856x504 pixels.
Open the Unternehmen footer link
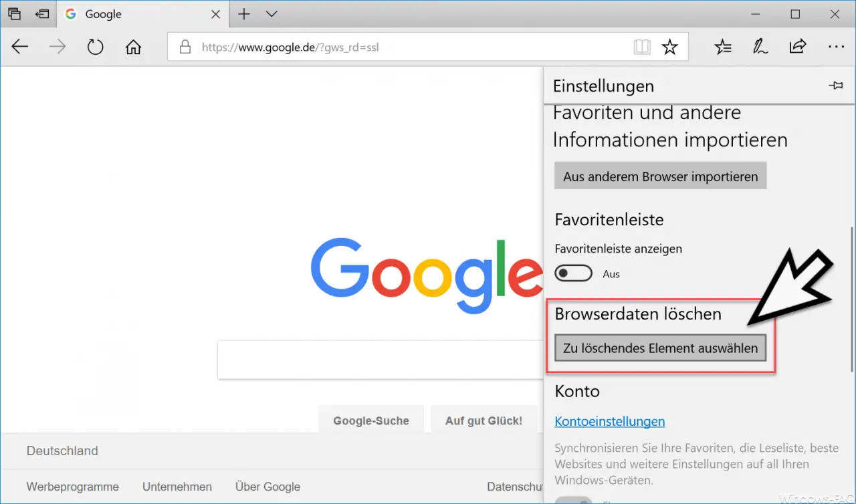[x=177, y=487]
